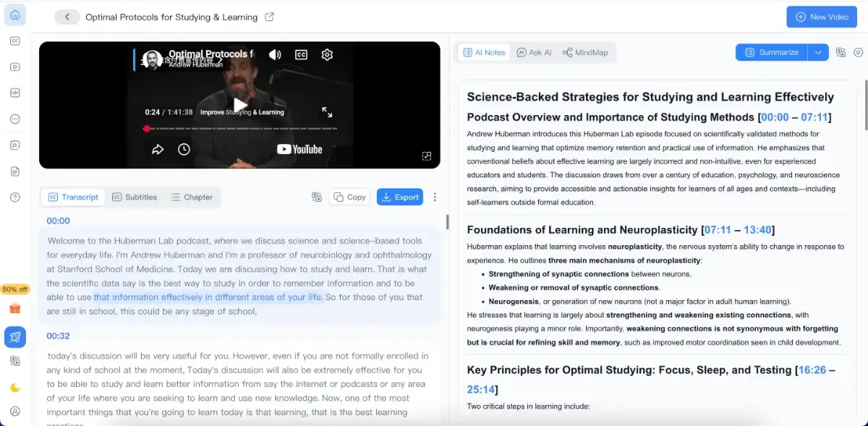The image size is (868, 426).
Task: Expand the Summarize dropdown arrow
Action: coord(818,52)
